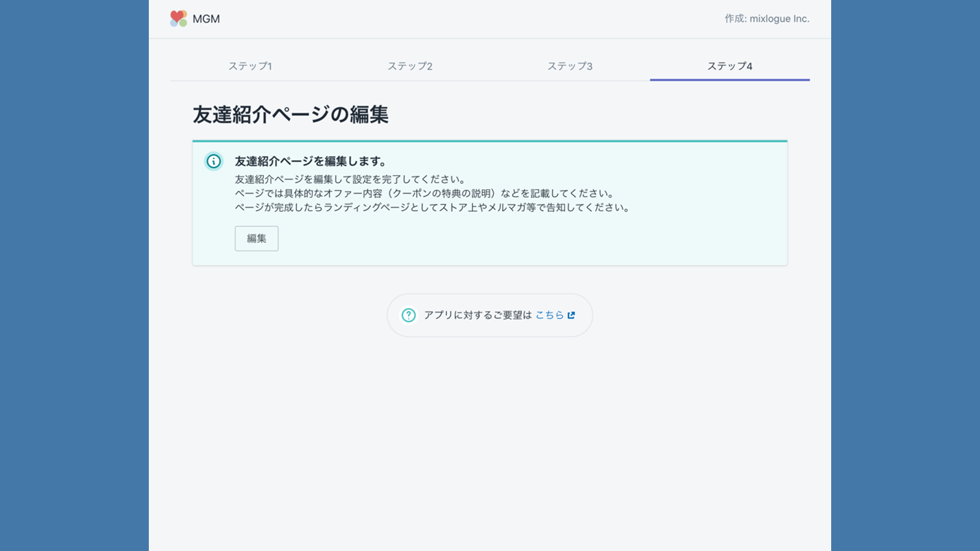Viewport: 980px width, 551px height.
Task: Click the 友達紹介ページの編集 heading
Action: pos(290,114)
